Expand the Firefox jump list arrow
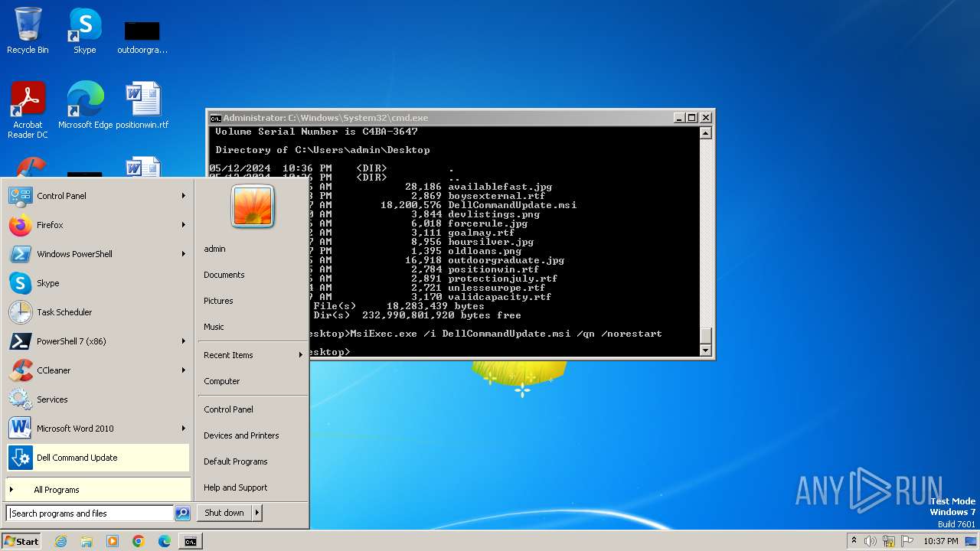Screen dimensions: 980x551 pos(184,225)
